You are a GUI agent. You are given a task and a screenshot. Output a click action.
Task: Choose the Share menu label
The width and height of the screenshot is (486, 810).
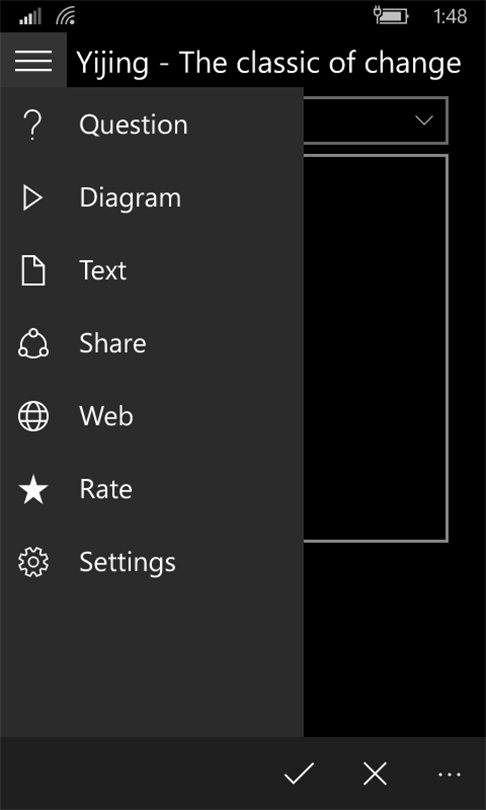(x=113, y=344)
